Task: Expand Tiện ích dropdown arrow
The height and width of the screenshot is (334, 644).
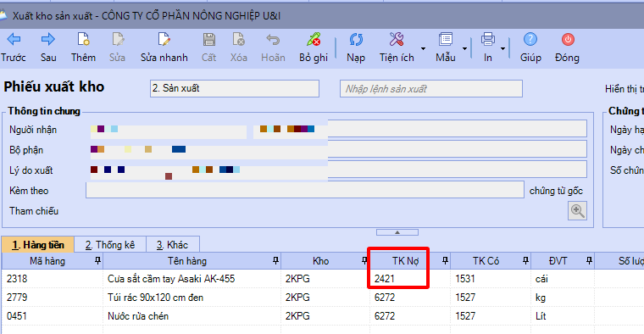Action: coord(423,48)
